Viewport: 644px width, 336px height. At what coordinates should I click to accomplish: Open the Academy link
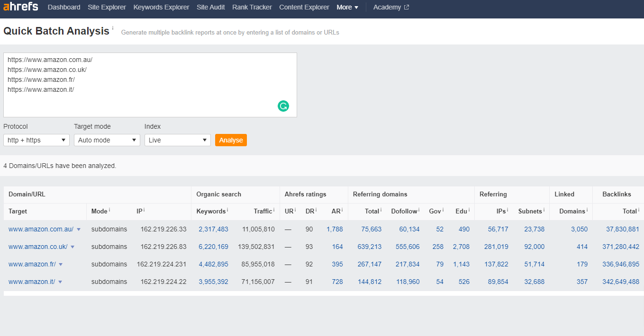(387, 7)
